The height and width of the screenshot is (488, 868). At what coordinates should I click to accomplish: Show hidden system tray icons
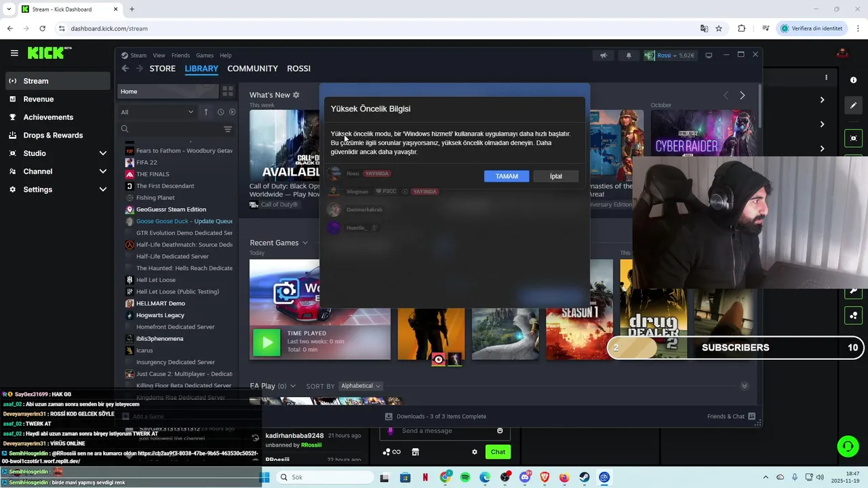[x=766, y=478]
